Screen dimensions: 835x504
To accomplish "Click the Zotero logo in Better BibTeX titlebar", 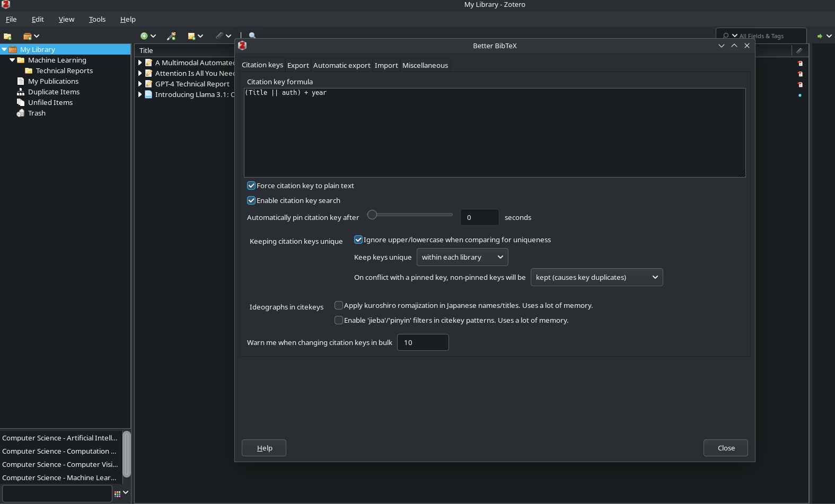I will point(242,46).
